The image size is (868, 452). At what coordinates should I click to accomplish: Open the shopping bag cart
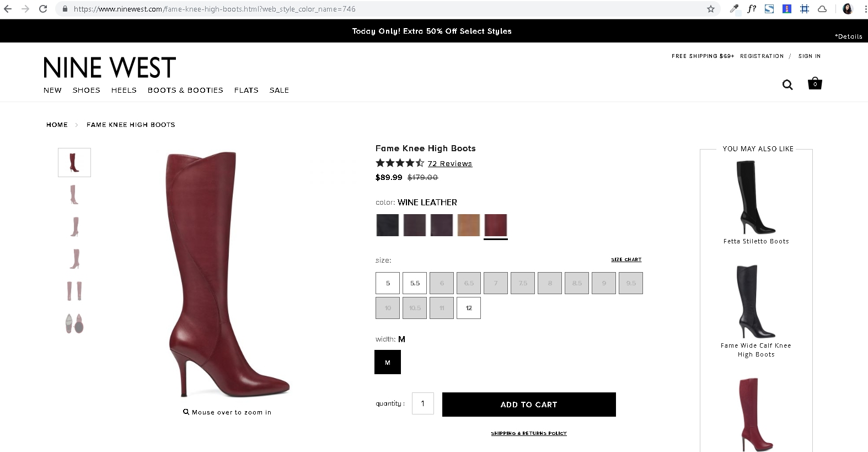tap(815, 84)
